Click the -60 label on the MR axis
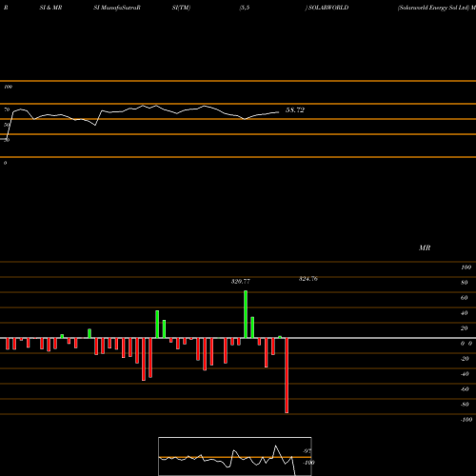Viewport: 476px width, 476px height. coord(465,389)
